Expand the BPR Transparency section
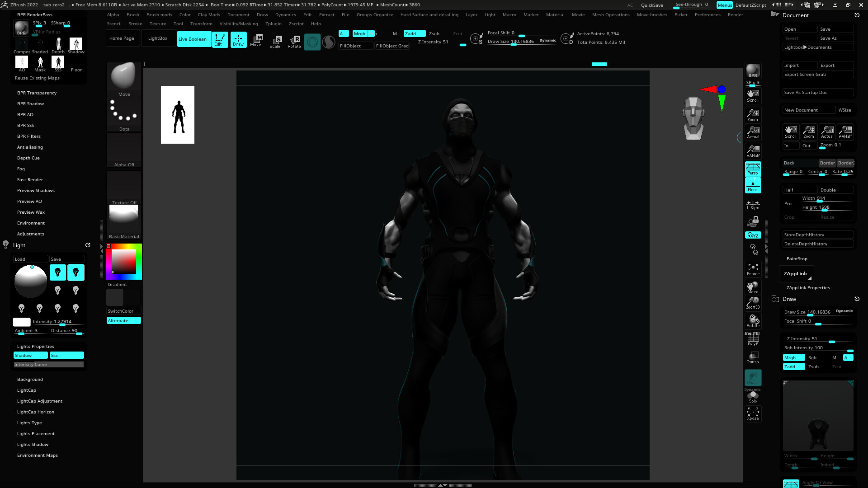 pos(37,93)
